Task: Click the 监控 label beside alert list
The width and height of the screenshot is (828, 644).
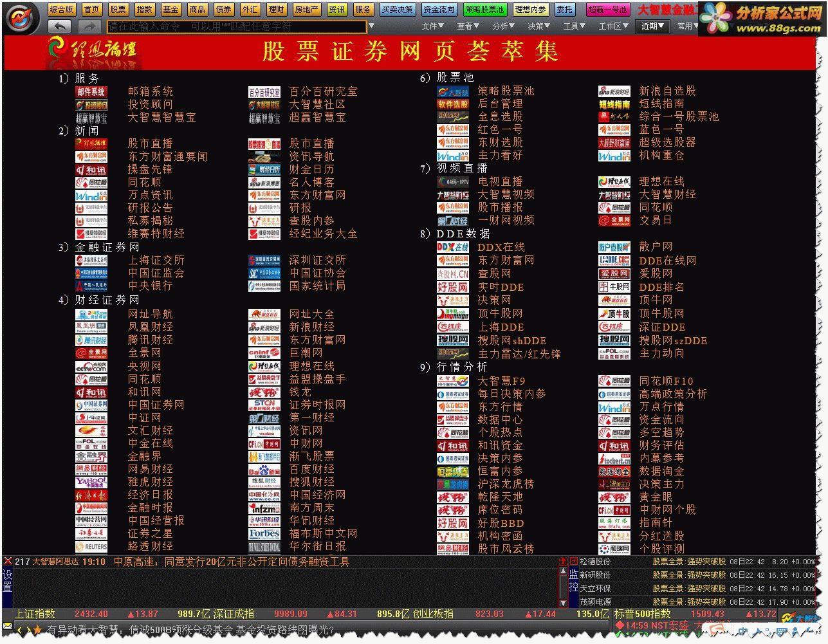Action: (x=573, y=580)
